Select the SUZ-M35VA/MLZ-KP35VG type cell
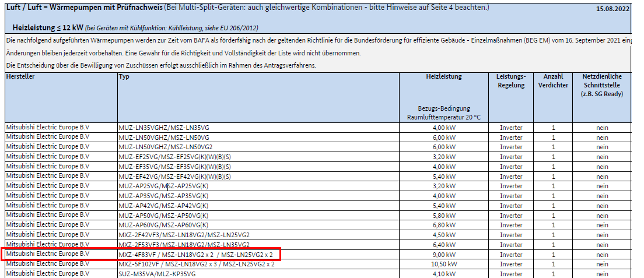644x278 pixels. pyautogui.click(x=258, y=274)
